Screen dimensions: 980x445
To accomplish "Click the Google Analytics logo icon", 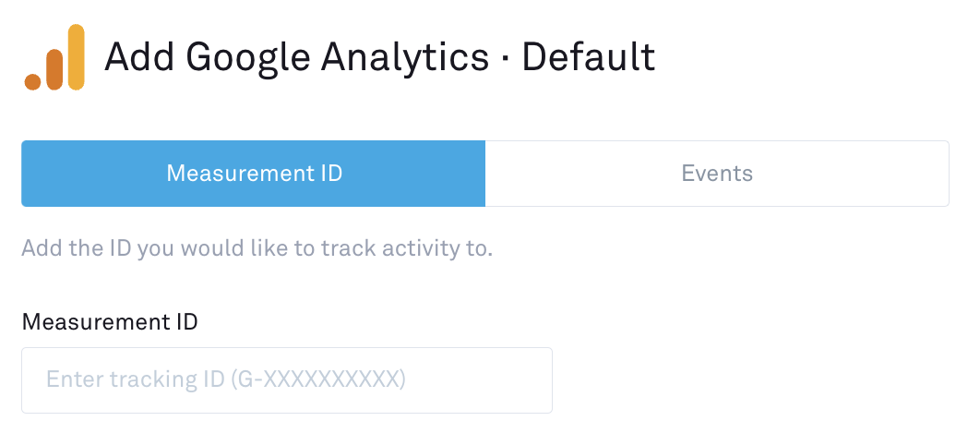I will (54, 58).
